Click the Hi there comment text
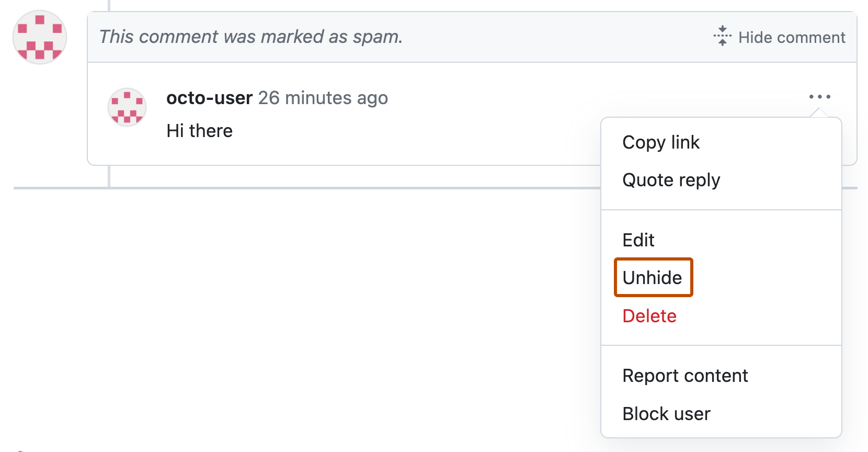Image resolution: width=868 pixels, height=452 pixels. (x=199, y=130)
